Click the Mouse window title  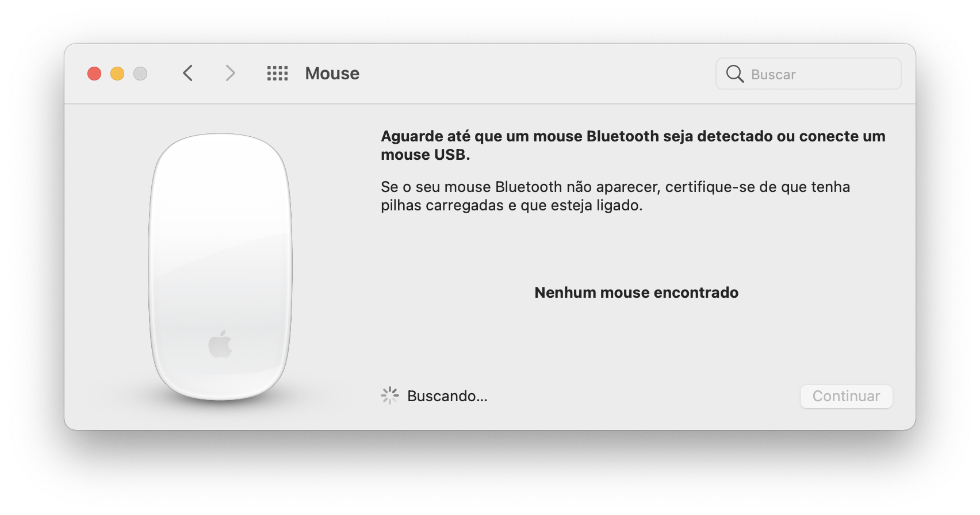click(332, 74)
